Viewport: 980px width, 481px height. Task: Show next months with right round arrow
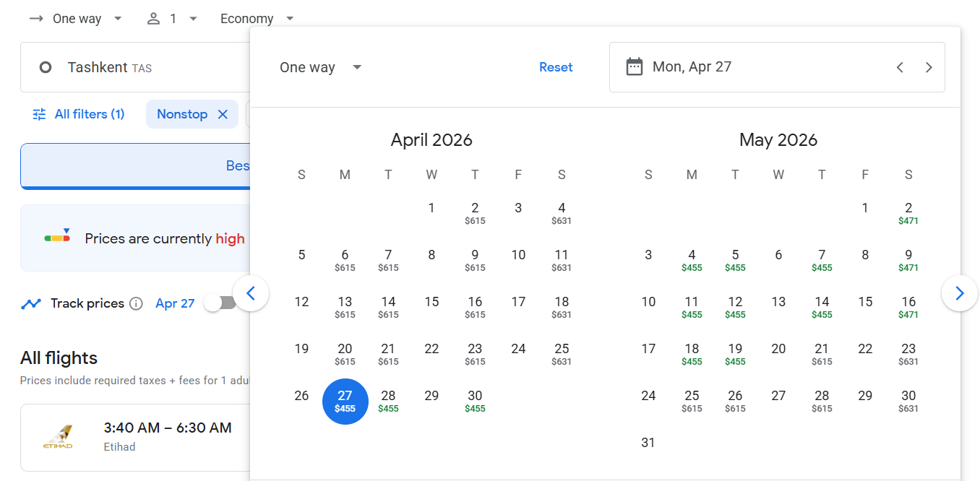[x=959, y=293]
